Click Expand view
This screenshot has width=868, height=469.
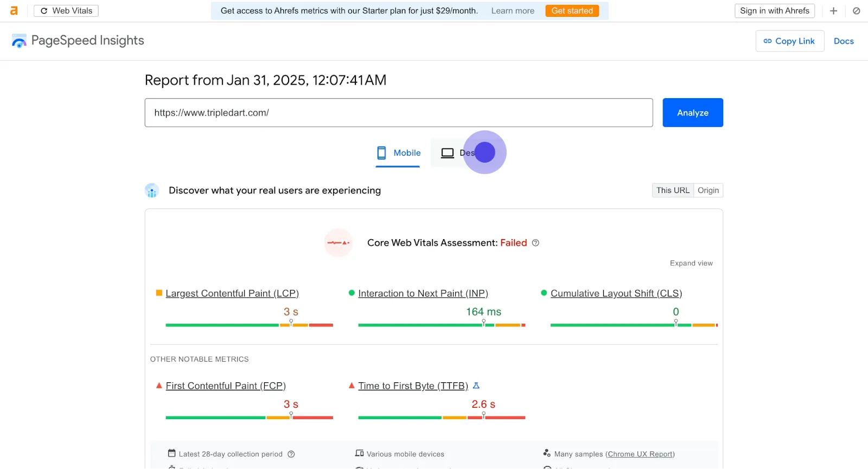691,263
